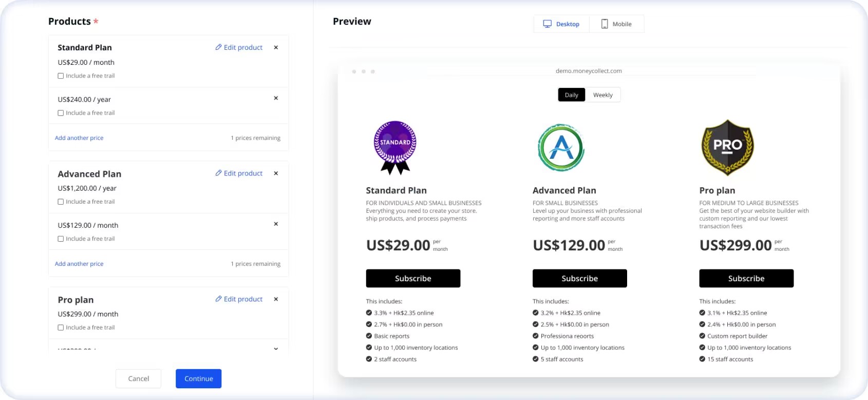868x400 pixels.
Task: Select the Daily billing toggle in preview
Action: click(x=571, y=95)
